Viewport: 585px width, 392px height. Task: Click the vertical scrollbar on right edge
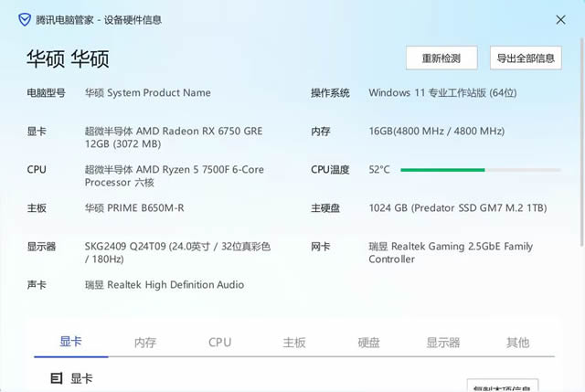581,142
